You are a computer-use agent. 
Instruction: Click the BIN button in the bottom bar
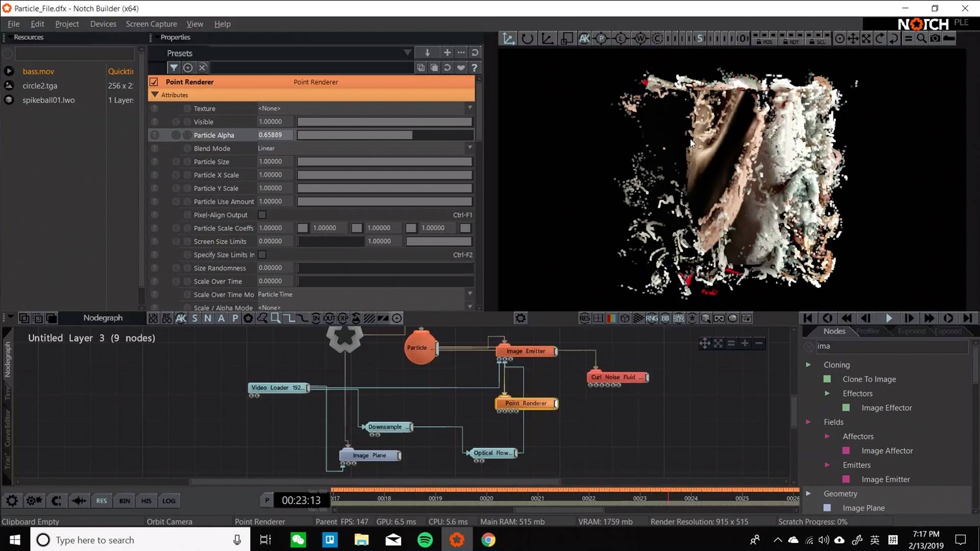coord(125,500)
